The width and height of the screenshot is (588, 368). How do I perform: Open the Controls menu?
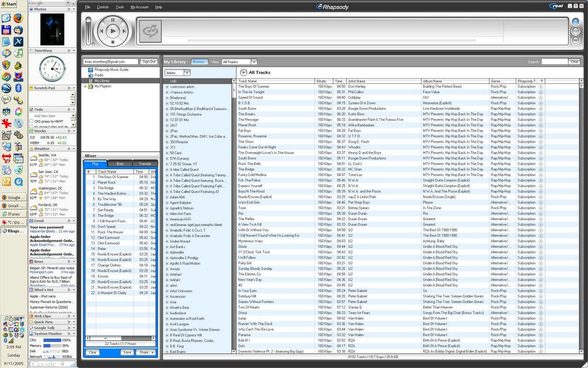[103, 7]
